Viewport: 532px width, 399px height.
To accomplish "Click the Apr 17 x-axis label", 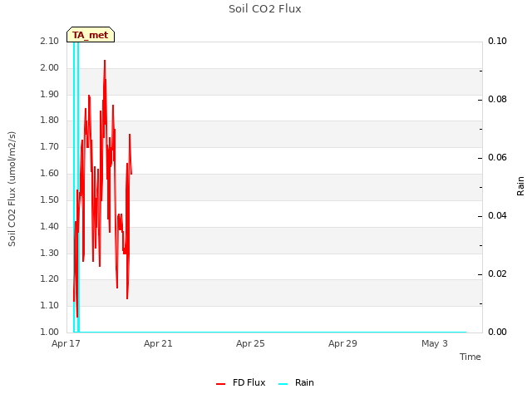I will click(66, 343).
